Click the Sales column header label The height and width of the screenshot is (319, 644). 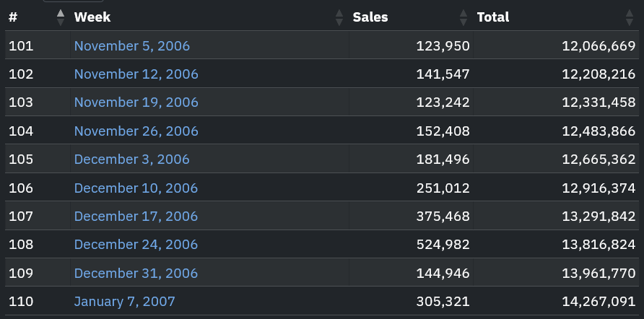tap(370, 17)
